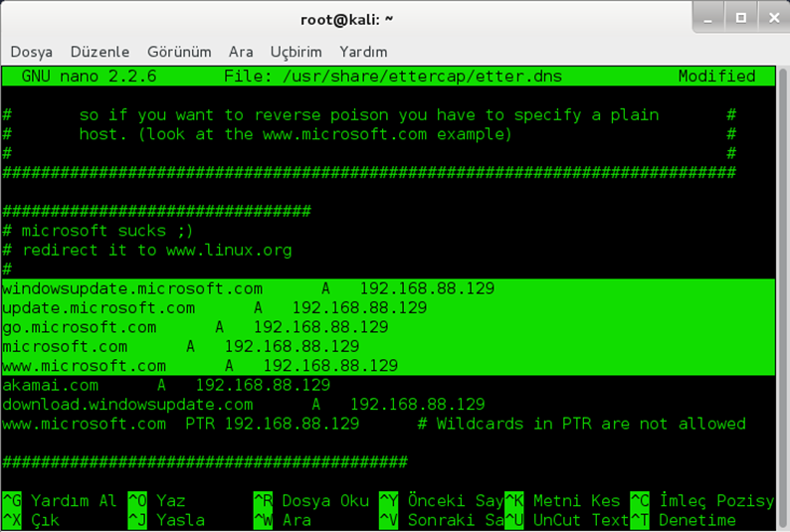Click the ^G Yardım Al shortcut

60,501
